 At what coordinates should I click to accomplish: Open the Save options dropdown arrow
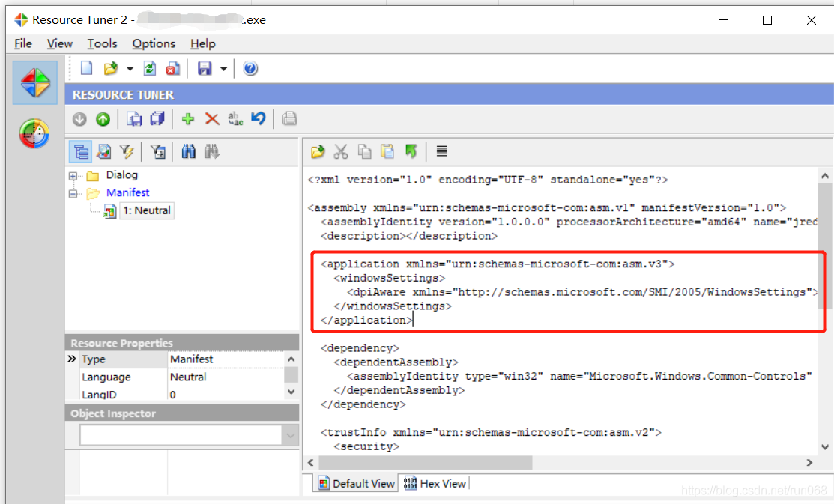pos(223,69)
